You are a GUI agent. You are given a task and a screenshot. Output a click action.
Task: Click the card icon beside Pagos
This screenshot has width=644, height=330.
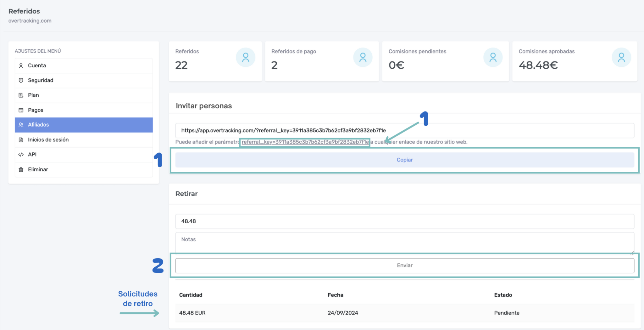[21, 110]
